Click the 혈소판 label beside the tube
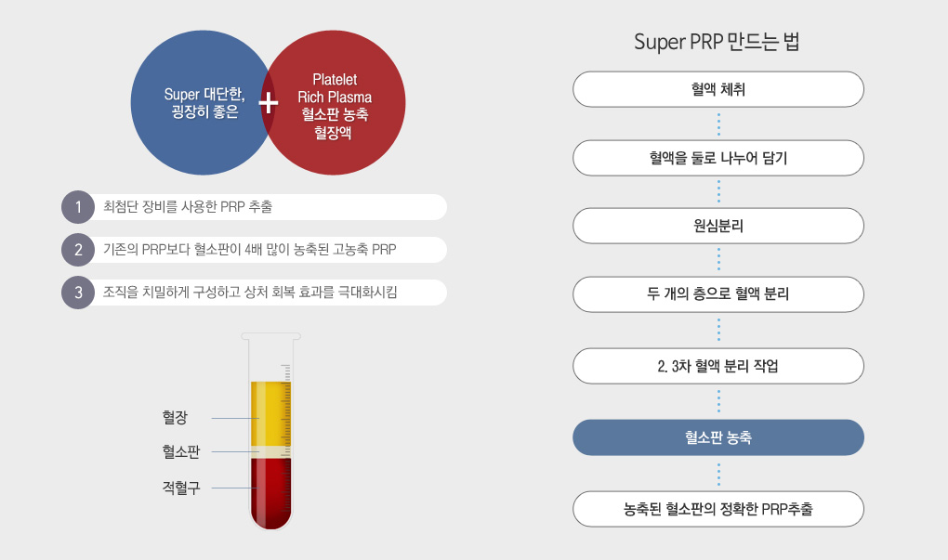Viewport: 948px width, 560px height. click(181, 452)
